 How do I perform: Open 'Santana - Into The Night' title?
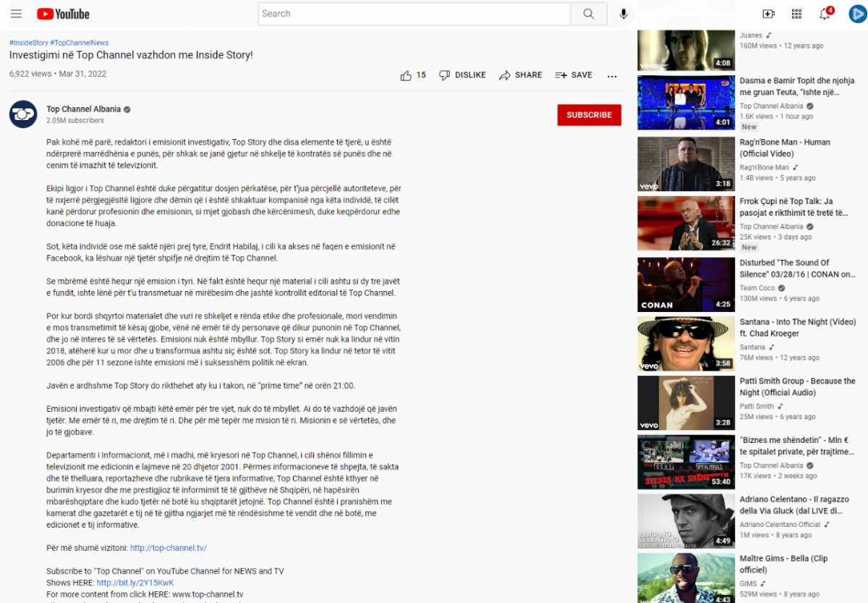click(798, 328)
